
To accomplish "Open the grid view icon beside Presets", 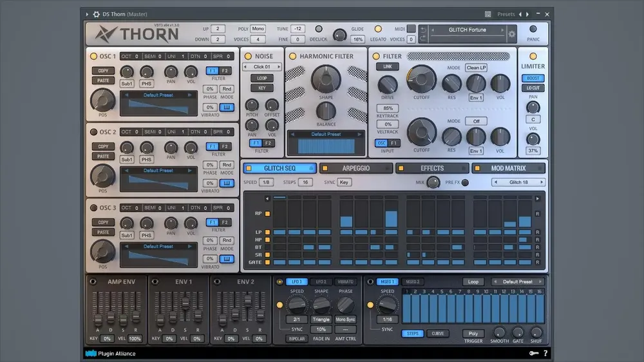I will coord(488,14).
